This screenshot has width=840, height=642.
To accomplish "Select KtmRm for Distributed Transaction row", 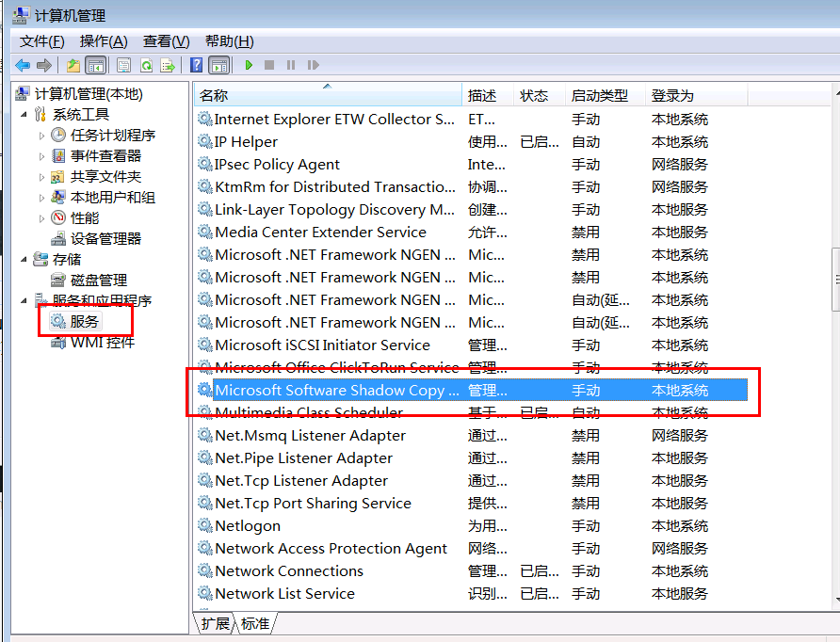I will pos(472,187).
